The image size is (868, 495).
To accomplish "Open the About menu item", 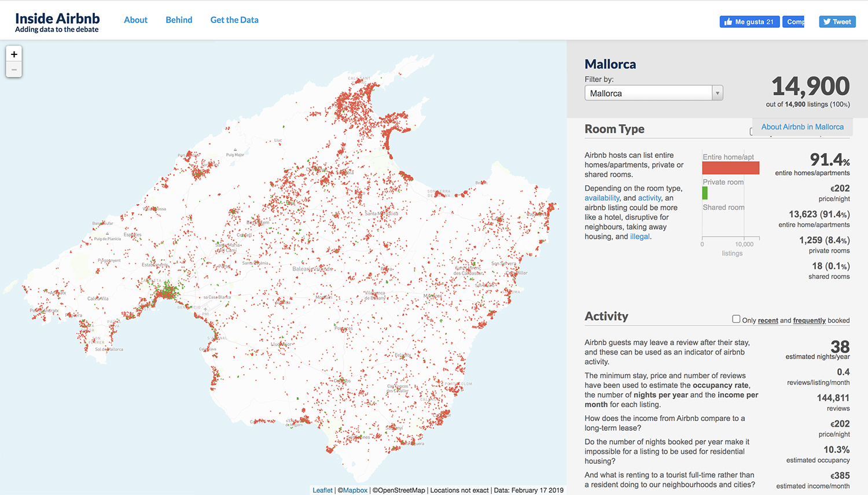I will click(135, 20).
